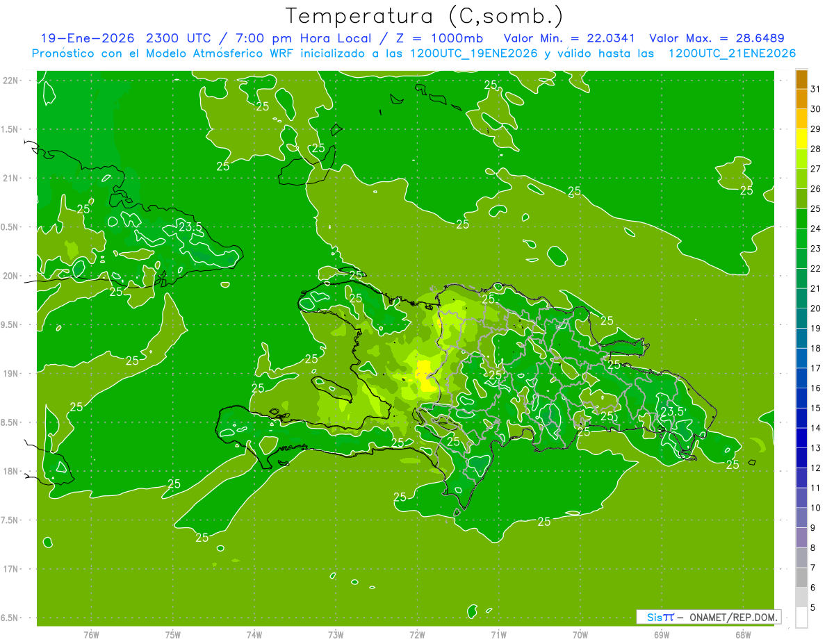
Task: Click the "1200UTC_21ENE2026" valid-until time
Action: pyautogui.click(x=732, y=53)
